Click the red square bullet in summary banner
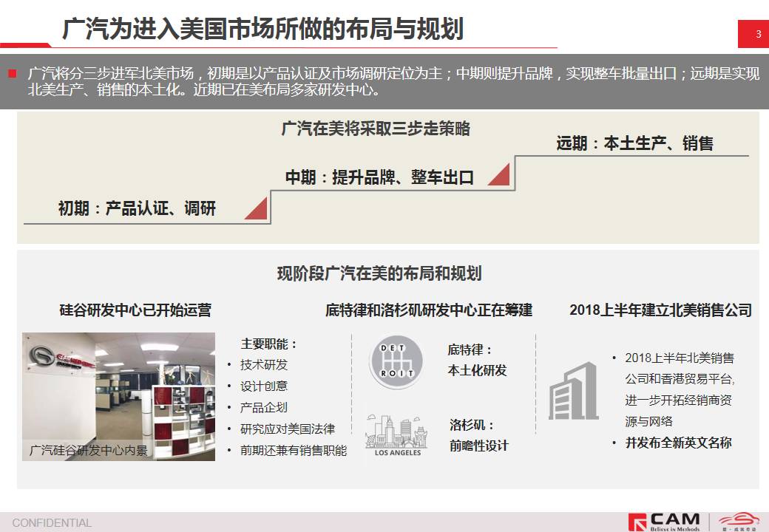The width and height of the screenshot is (769, 532). 13,74
